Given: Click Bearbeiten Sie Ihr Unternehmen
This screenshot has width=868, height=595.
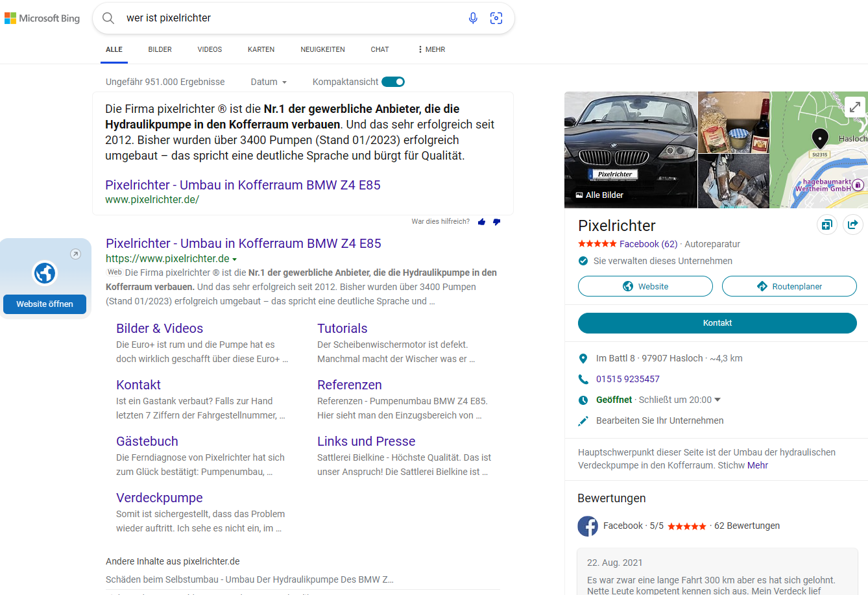Looking at the screenshot, I should (660, 420).
